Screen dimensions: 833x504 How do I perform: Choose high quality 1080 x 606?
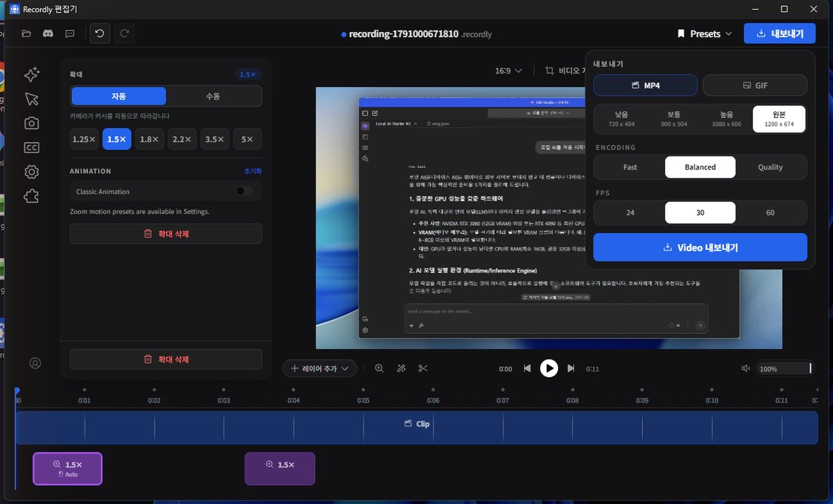726,118
